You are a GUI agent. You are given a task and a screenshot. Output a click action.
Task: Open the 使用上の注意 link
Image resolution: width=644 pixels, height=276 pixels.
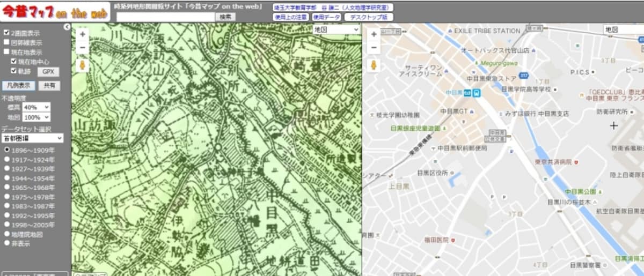[x=291, y=17]
